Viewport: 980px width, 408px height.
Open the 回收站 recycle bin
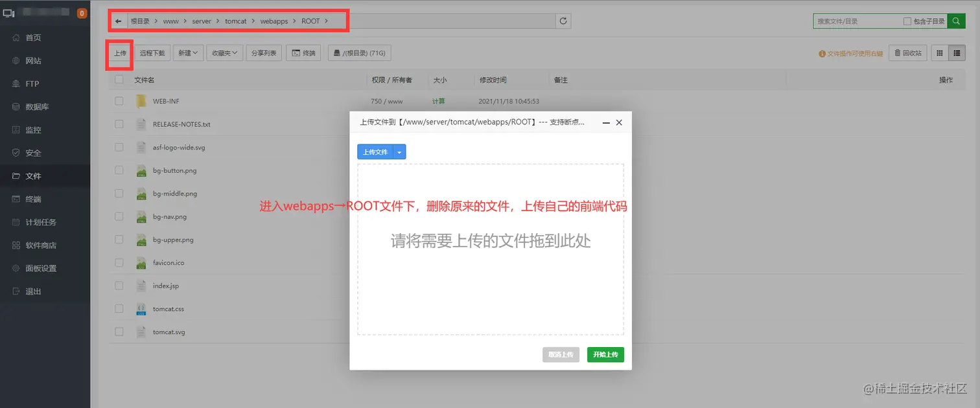point(908,53)
